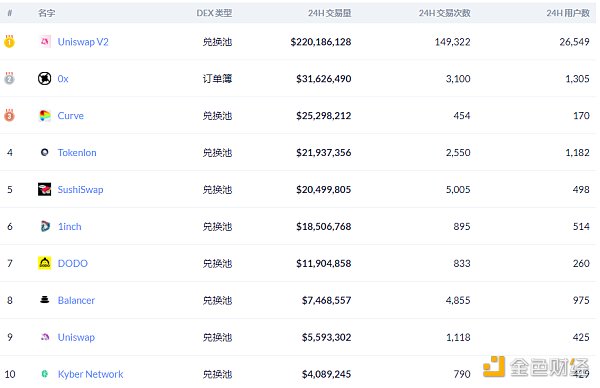
Task: Click the 0x circular logo icon
Action: 44,78
